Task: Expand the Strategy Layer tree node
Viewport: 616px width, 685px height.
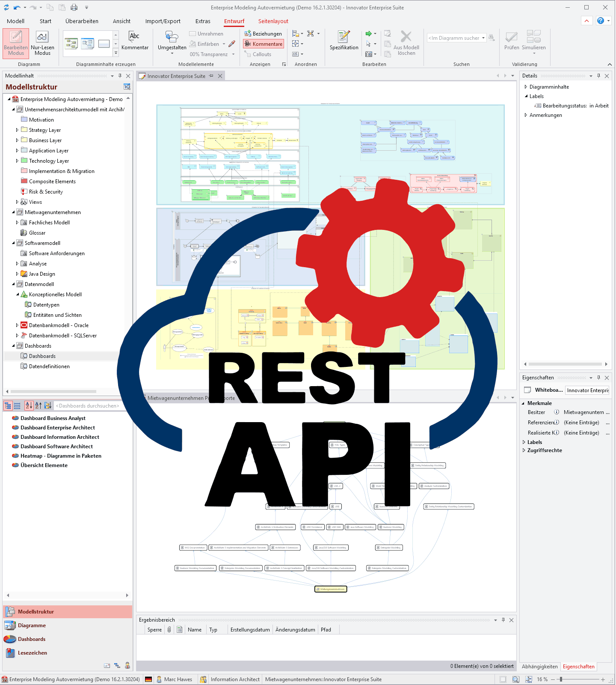Action: coord(17,130)
